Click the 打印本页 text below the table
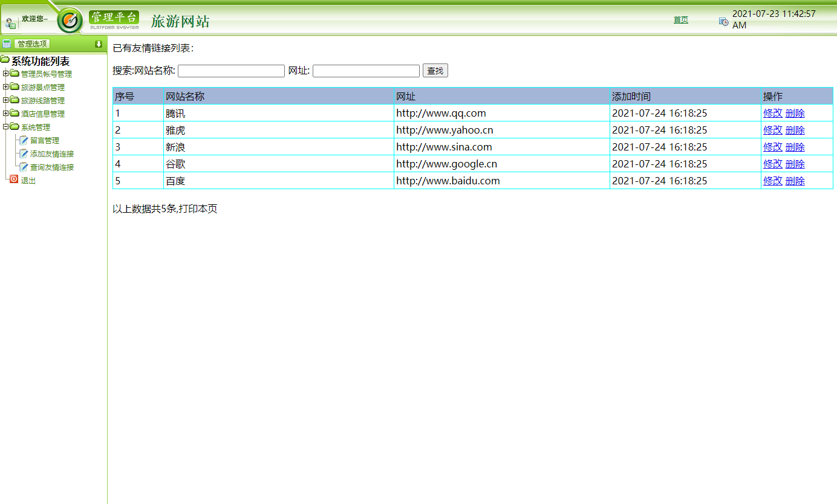837x504 pixels. [198, 209]
